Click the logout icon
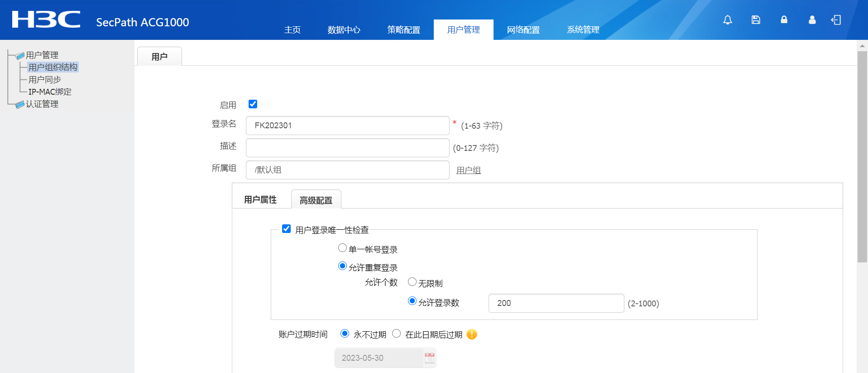This screenshot has width=868, height=373. click(x=836, y=20)
